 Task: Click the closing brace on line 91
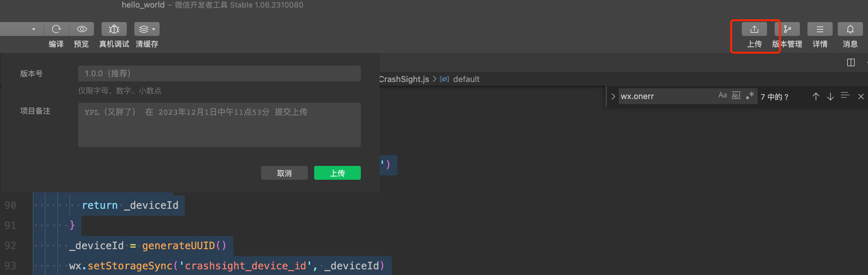[x=72, y=225]
